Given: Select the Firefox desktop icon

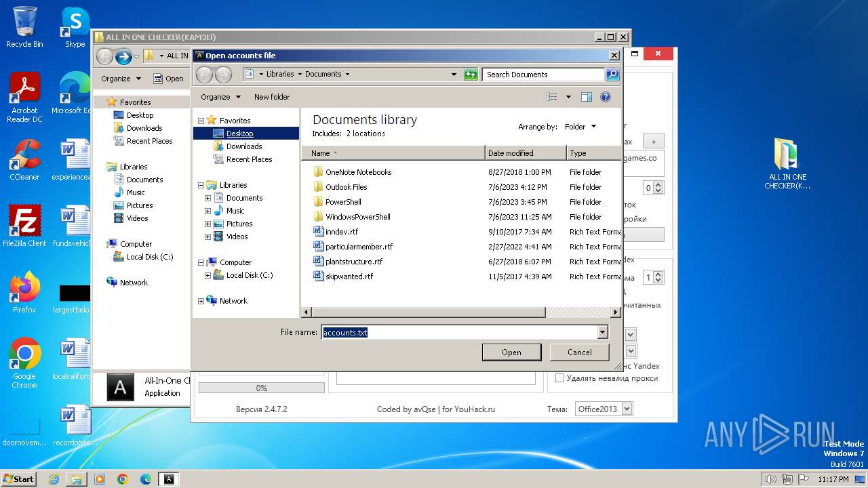Looking at the screenshot, I should tap(24, 293).
